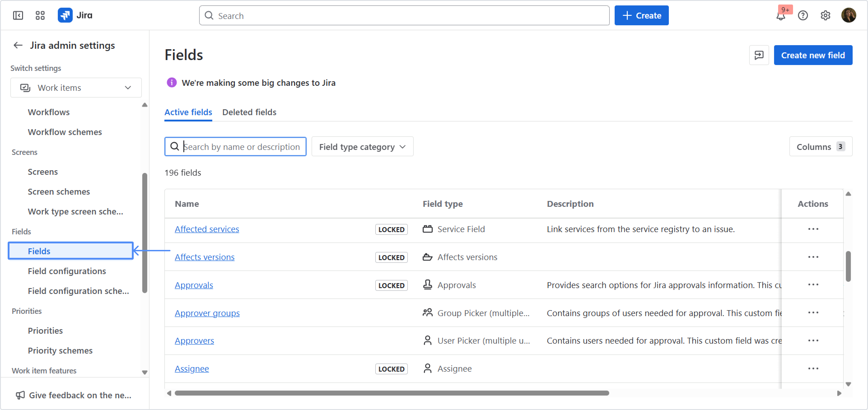
Task: Click the back arrow next to Jira admin settings
Action: [x=18, y=45]
